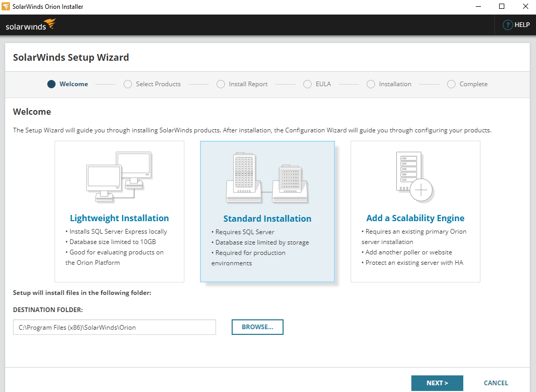Click the SolarWinds installer title bar icon

(6, 7)
